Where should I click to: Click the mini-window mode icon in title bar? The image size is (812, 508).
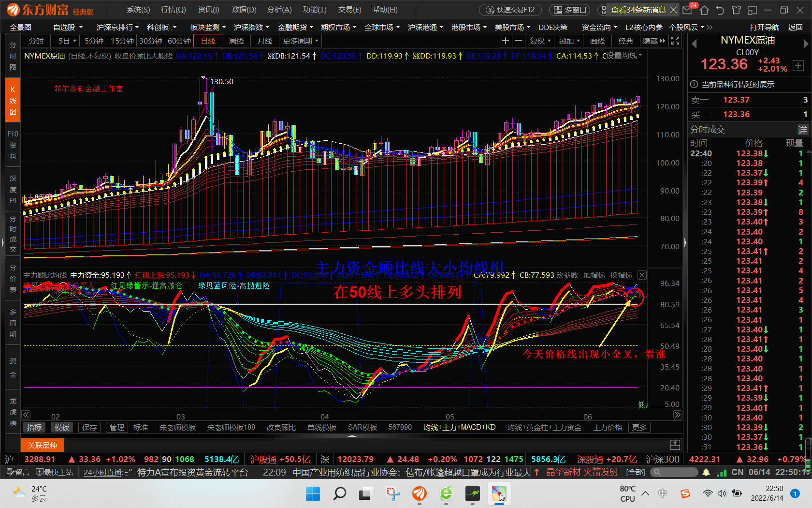(x=752, y=10)
